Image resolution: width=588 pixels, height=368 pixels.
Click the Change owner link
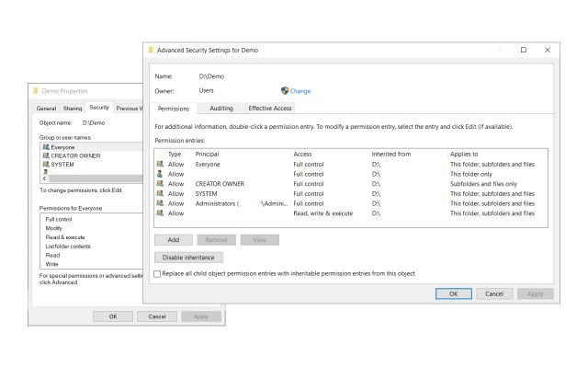tap(300, 91)
